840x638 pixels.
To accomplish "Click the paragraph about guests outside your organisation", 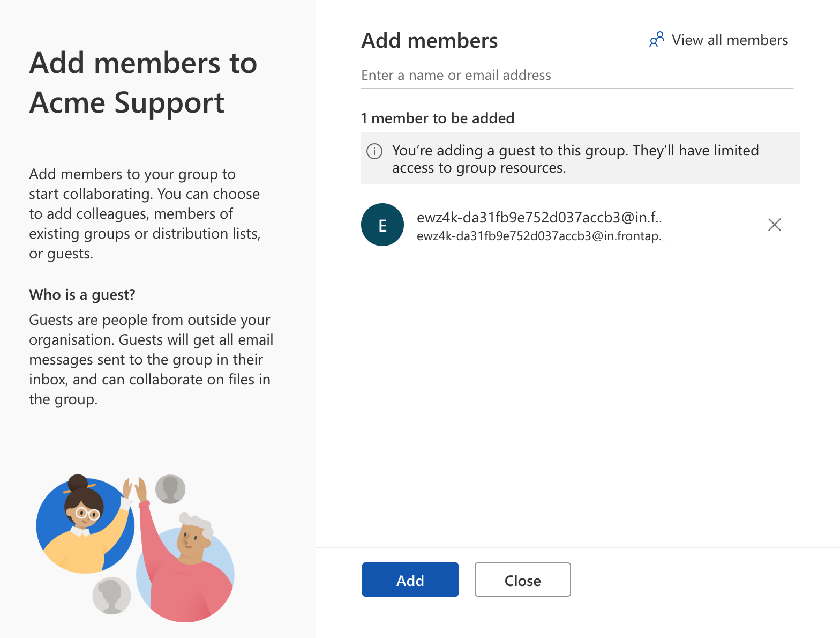I will click(151, 360).
